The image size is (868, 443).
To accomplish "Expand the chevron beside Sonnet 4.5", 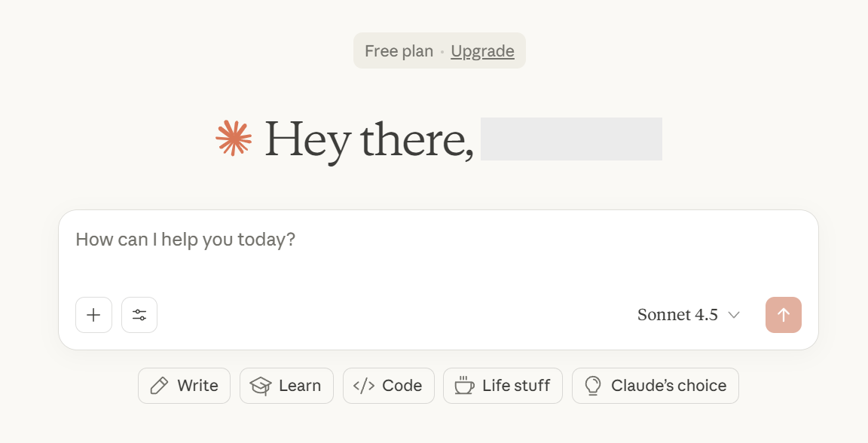I will [734, 315].
